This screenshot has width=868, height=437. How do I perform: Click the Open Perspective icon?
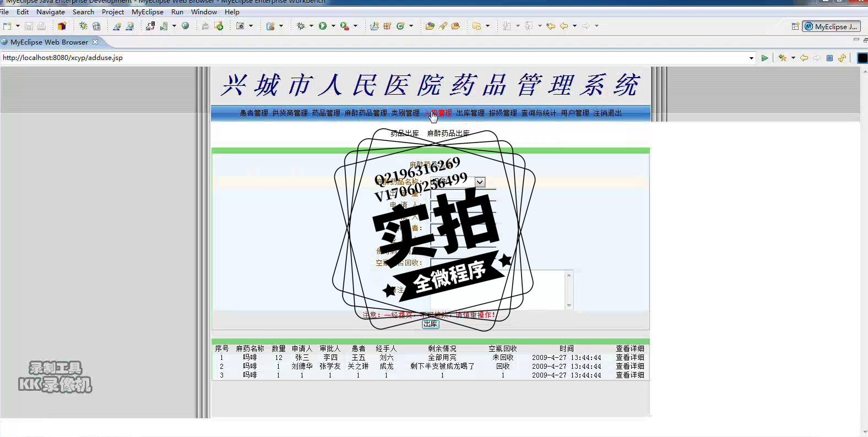[x=795, y=26]
